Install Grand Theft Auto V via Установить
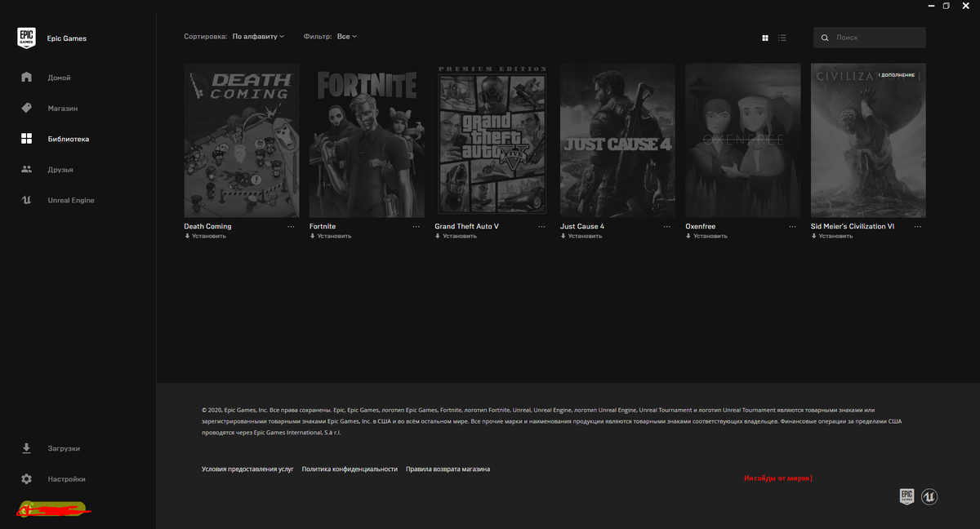The image size is (980, 529). (456, 236)
